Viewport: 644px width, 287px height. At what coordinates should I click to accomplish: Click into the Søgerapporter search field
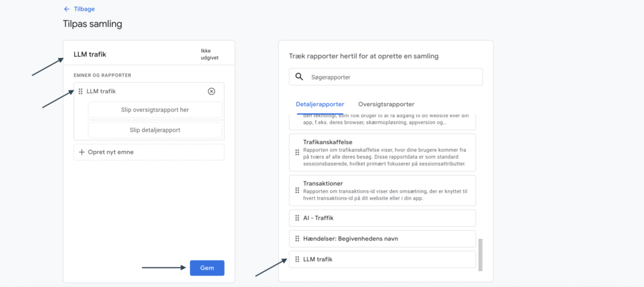pos(390,77)
